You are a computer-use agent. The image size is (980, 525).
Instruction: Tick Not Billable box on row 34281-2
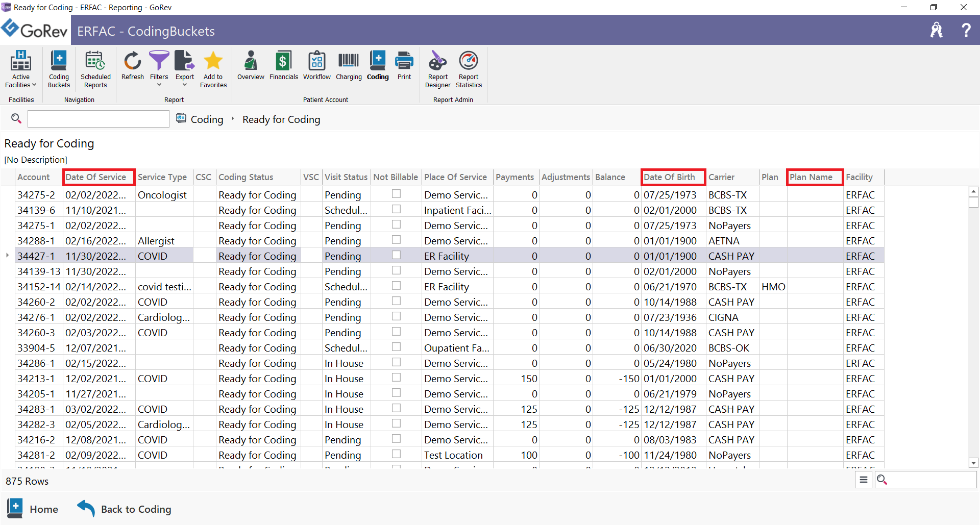tap(396, 454)
